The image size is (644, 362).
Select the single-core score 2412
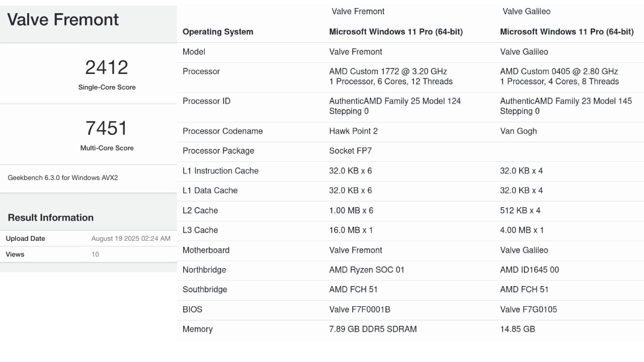click(x=107, y=67)
